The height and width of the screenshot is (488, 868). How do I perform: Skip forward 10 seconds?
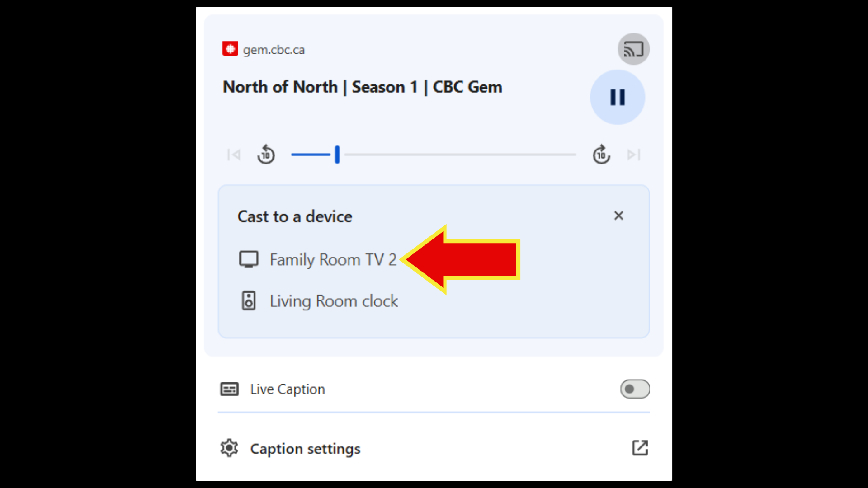click(601, 155)
